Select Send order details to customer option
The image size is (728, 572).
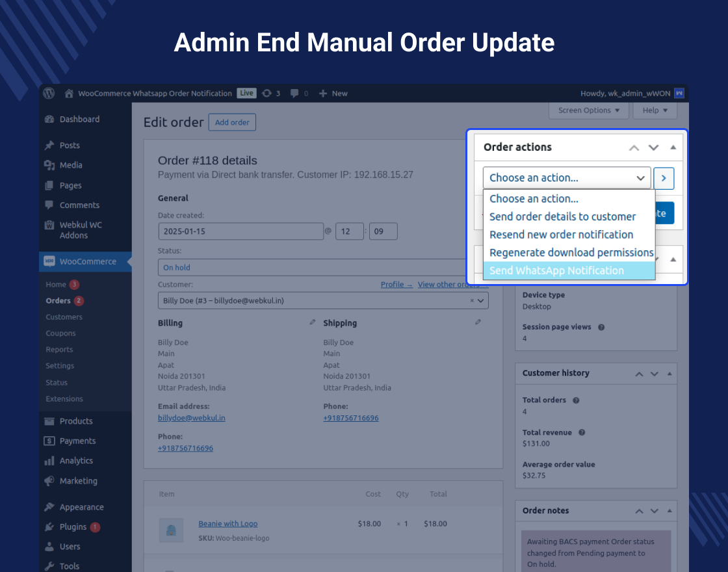coord(569,217)
